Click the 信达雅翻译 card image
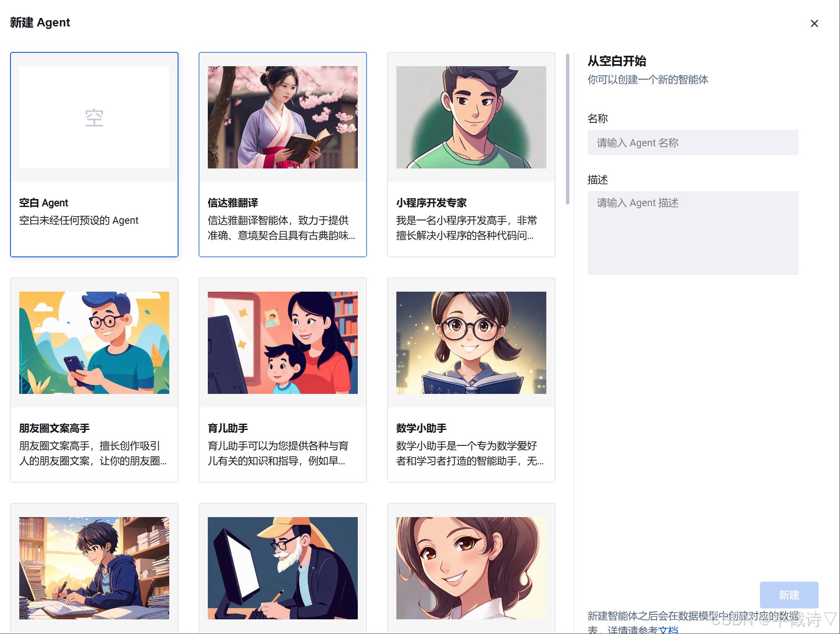This screenshot has height=634, width=840. pos(283,117)
